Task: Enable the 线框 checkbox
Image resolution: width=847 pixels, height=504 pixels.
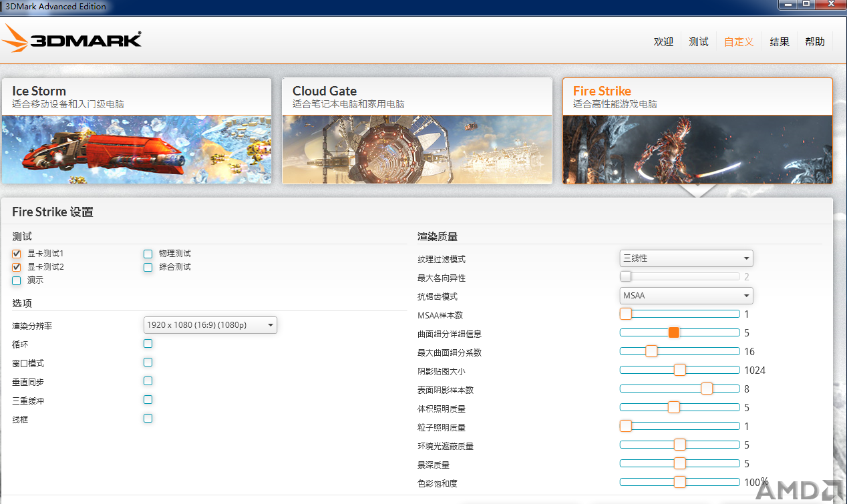Action: 148,419
